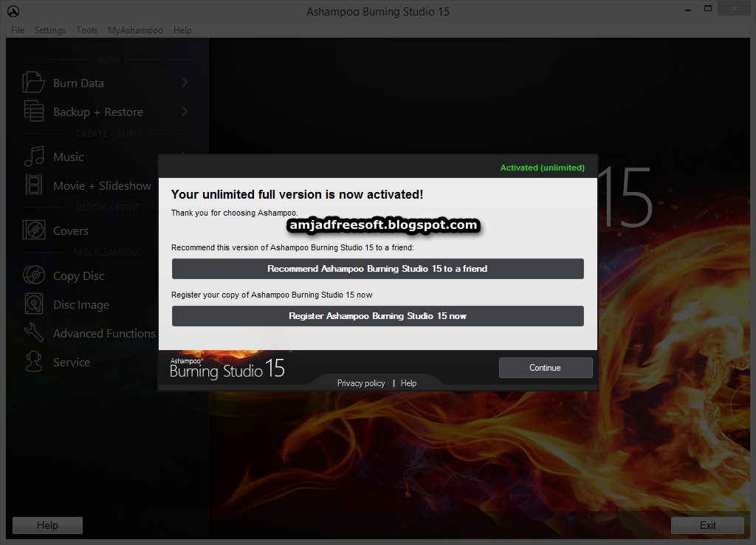Click the Service headset icon

(34, 361)
